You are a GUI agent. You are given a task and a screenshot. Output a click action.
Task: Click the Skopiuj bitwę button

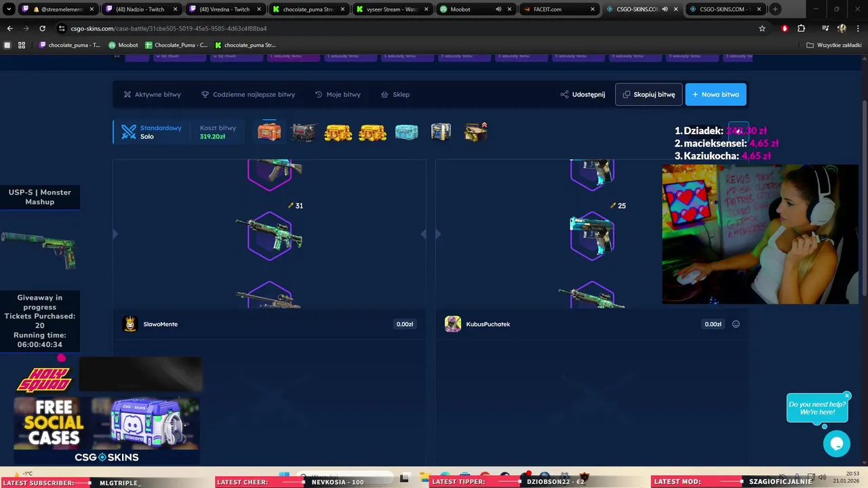tap(649, 94)
